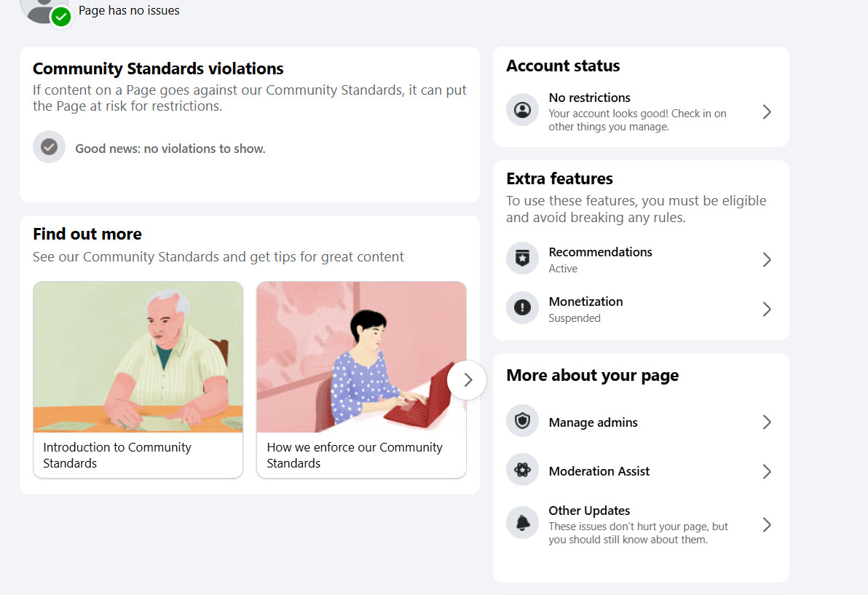This screenshot has height=595, width=868.
Task: Expand Other Updates chevron arrow
Action: (x=766, y=524)
